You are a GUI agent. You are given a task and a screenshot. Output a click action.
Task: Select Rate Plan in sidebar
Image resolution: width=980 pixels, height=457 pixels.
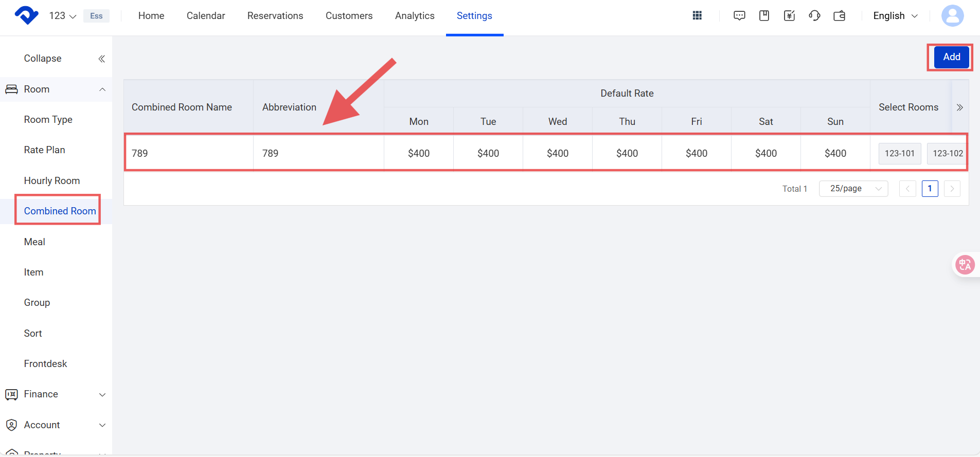click(44, 150)
